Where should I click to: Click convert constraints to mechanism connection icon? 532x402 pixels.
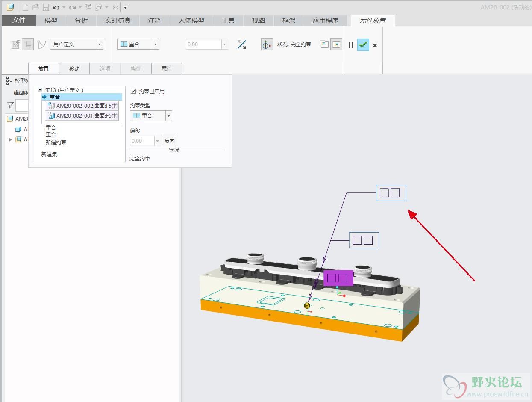pos(41,44)
